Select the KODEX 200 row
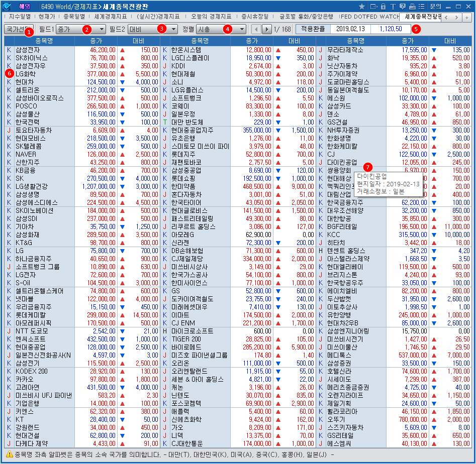Screen dimensions: 476x464 [82, 371]
